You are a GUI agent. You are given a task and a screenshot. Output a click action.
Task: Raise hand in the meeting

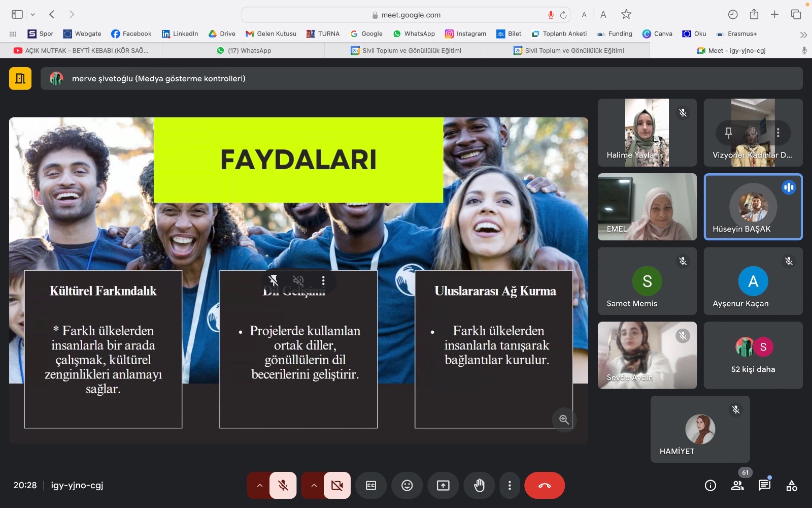click(x=479, y=486)
